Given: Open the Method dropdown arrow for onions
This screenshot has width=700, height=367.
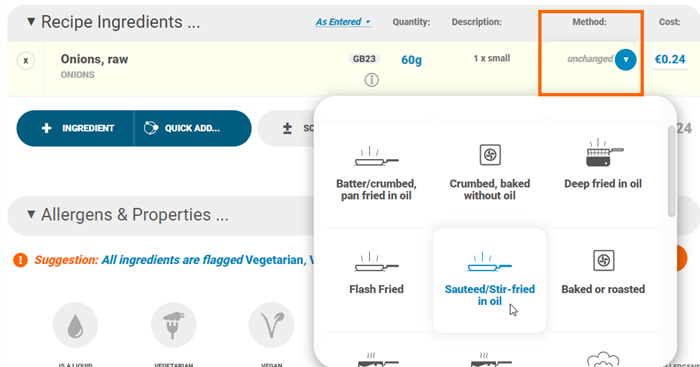Looking at the screenshot, I should click(625, 59).
